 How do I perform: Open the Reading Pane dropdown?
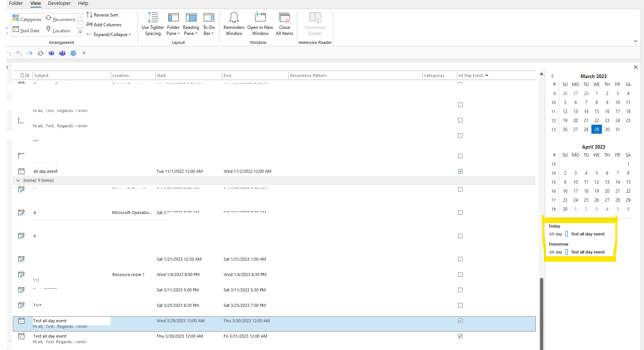(191, 24)
